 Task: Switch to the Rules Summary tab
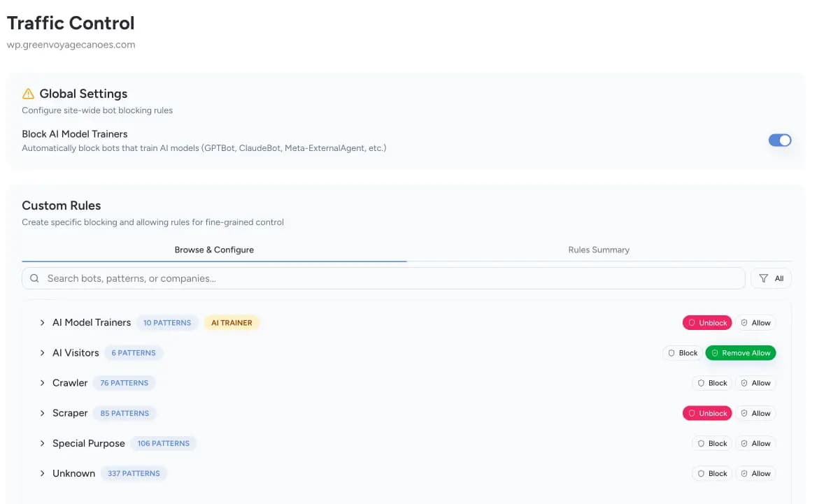pyautogui.click(x=598, y=249)
